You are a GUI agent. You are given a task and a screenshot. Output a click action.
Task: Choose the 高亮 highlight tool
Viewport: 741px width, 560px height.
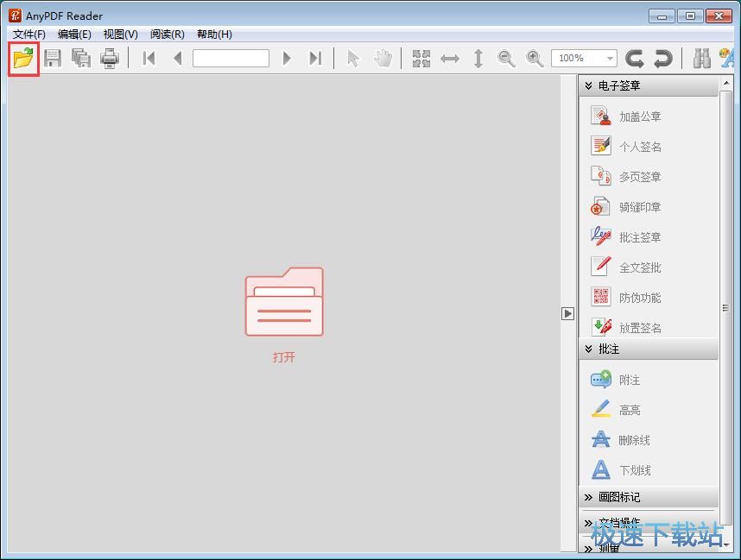629,410
